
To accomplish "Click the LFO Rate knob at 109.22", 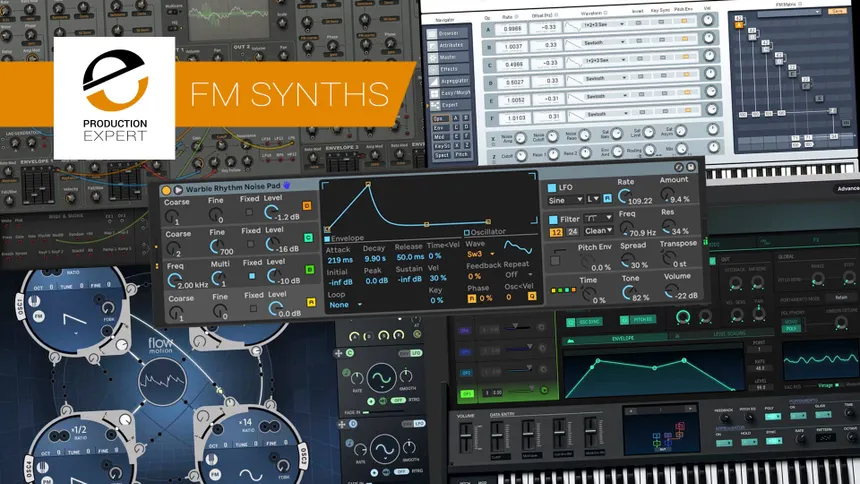I will pos(623,195).
